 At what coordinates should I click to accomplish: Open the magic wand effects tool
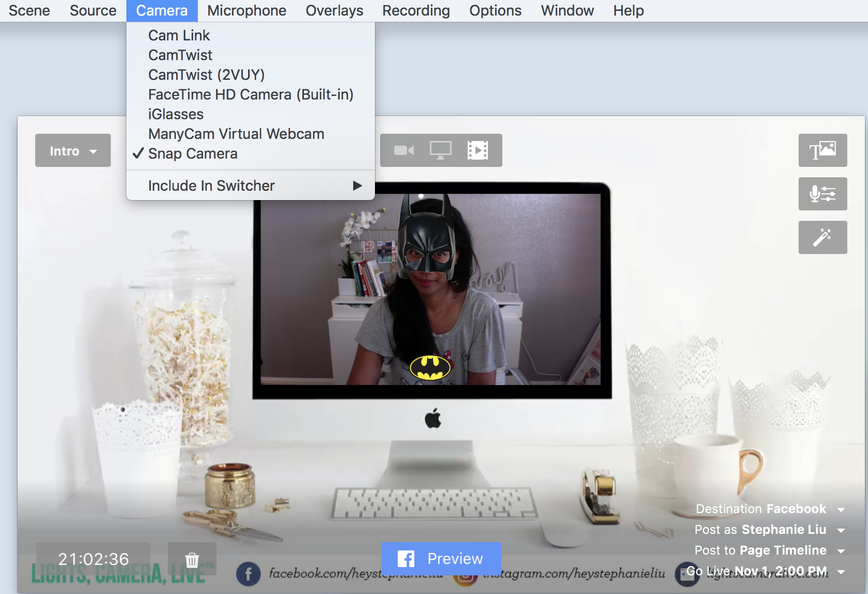(822, 237)
